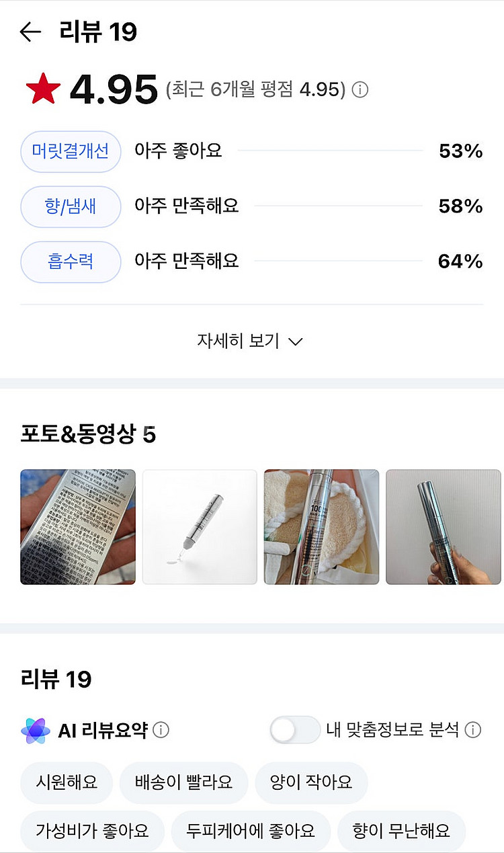
Task: Tap the red star rating icon
Action: 43,90
